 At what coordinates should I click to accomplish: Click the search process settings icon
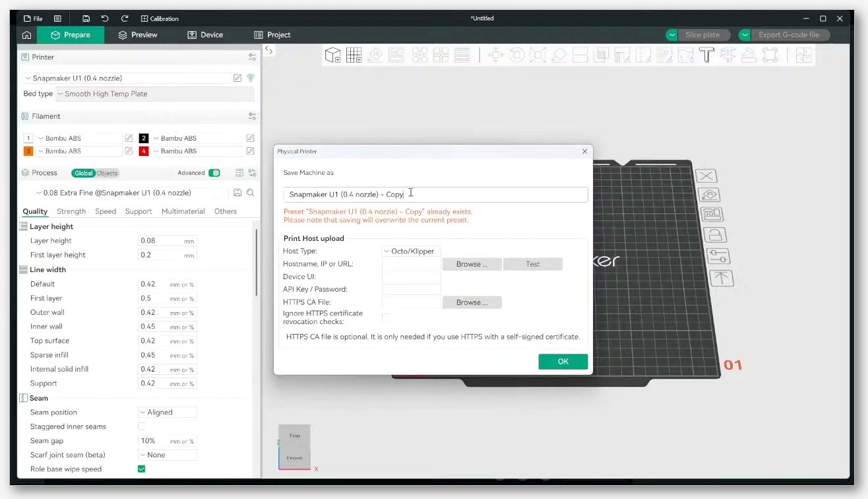251,193
